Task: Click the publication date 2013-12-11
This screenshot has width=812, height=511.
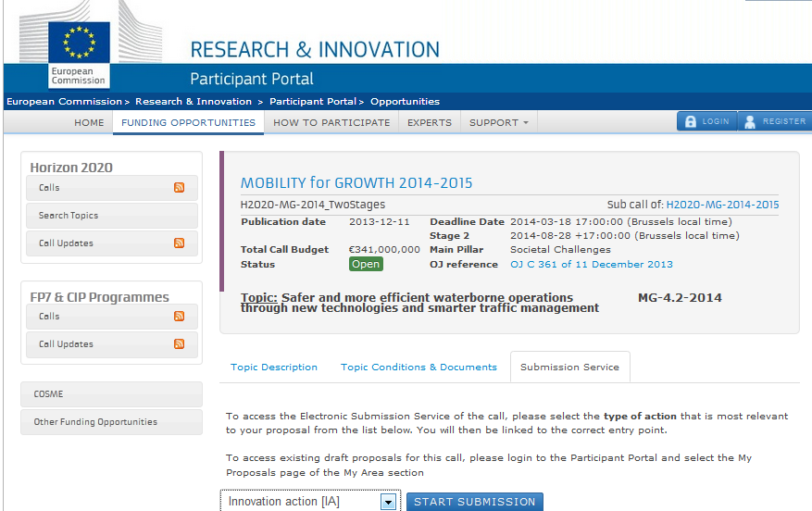Action: coord(379,221)
